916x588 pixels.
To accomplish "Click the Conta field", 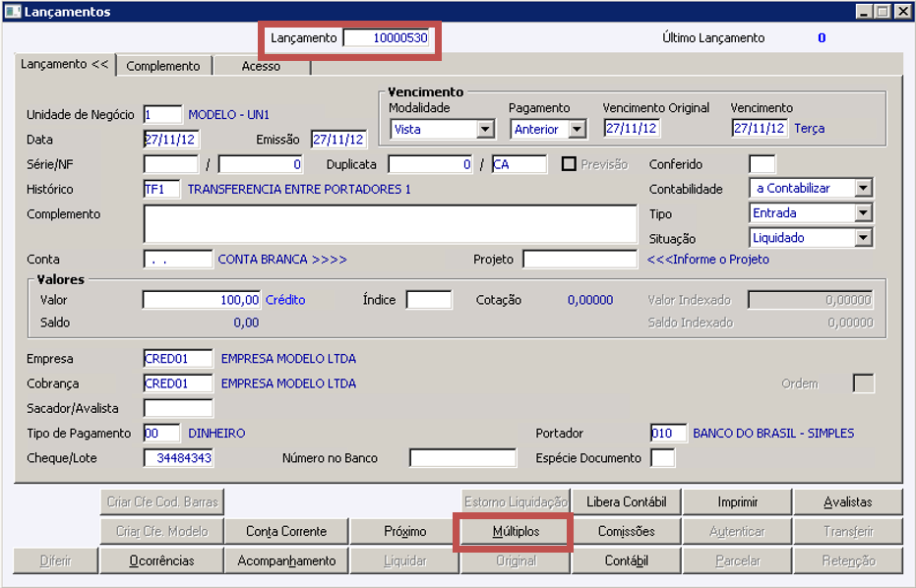I will click(x=177, y=260).
